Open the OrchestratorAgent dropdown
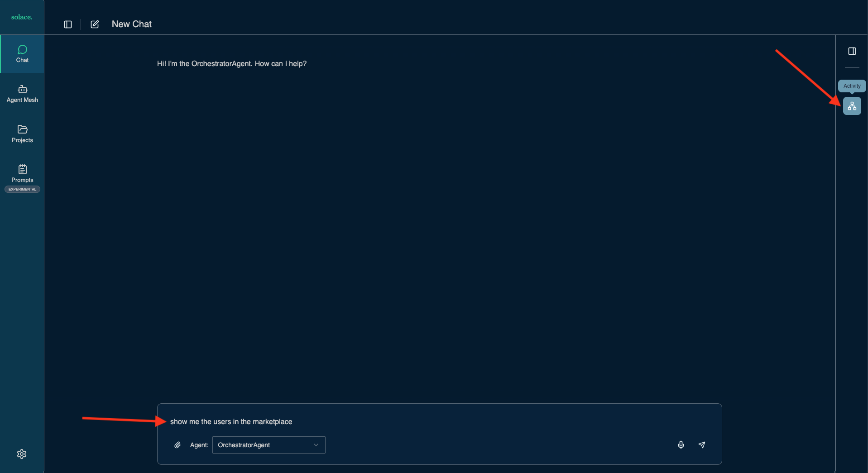868x473 pixels. point(268,445)
